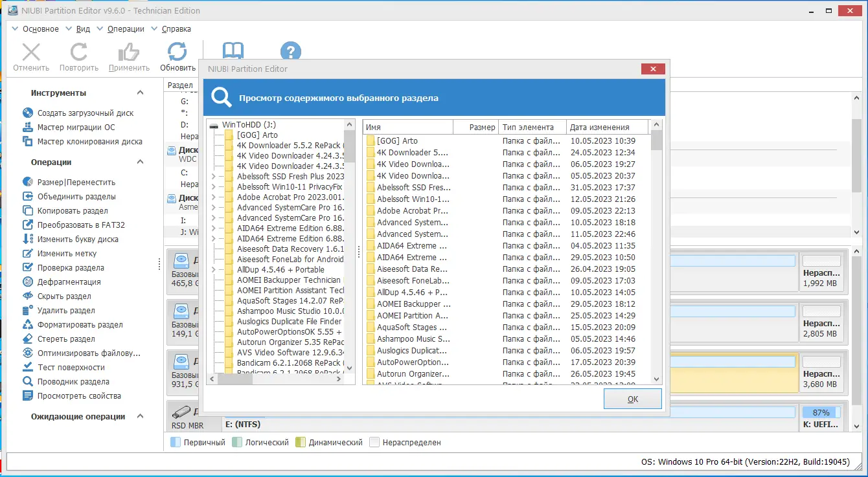
Task: Select 4K Downloader 5.5.2 RePack in tree
Action: (x=290, y=146)
